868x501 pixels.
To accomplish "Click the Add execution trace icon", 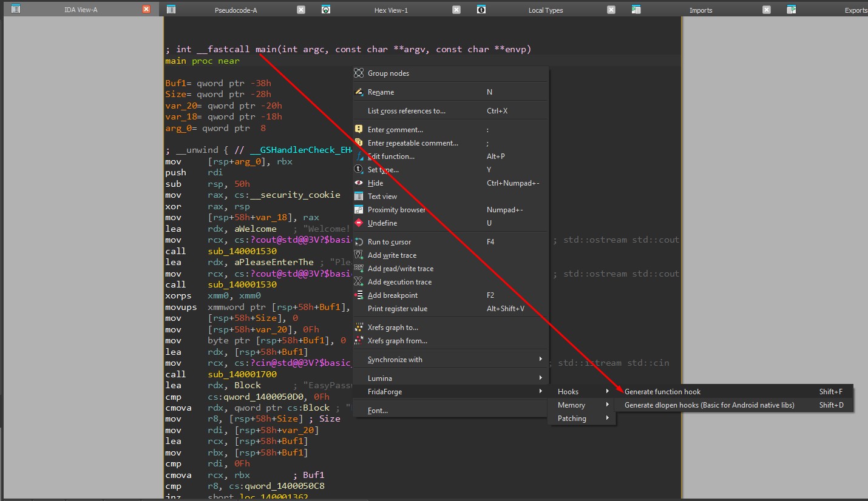I will (359, 281).
